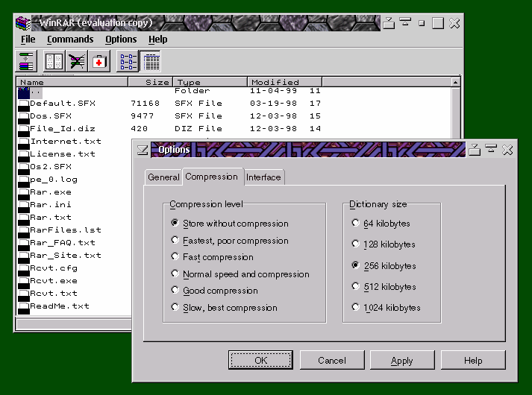Click the file icon next to Os2.SFX
This screenshot has width=532, height=395.
23,169
